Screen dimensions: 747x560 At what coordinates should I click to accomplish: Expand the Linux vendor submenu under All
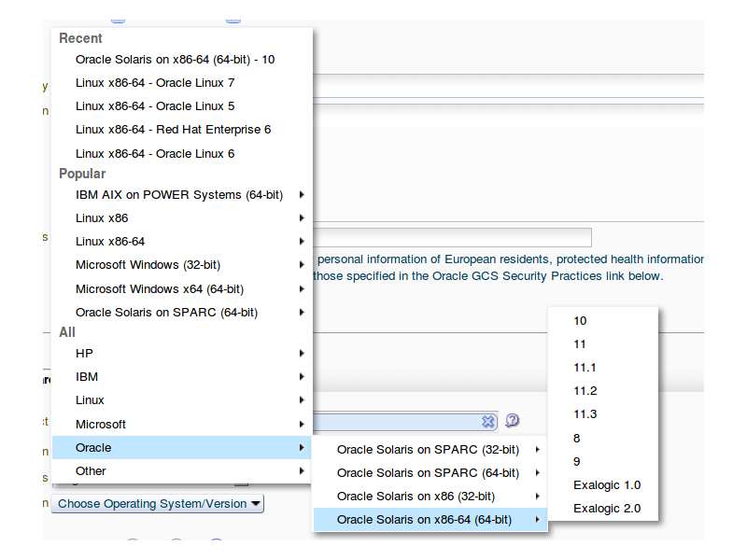[x=182, y=400]
